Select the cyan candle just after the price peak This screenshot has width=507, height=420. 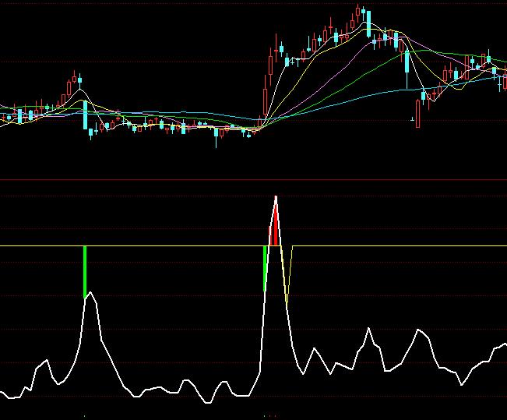pos(368,23)
